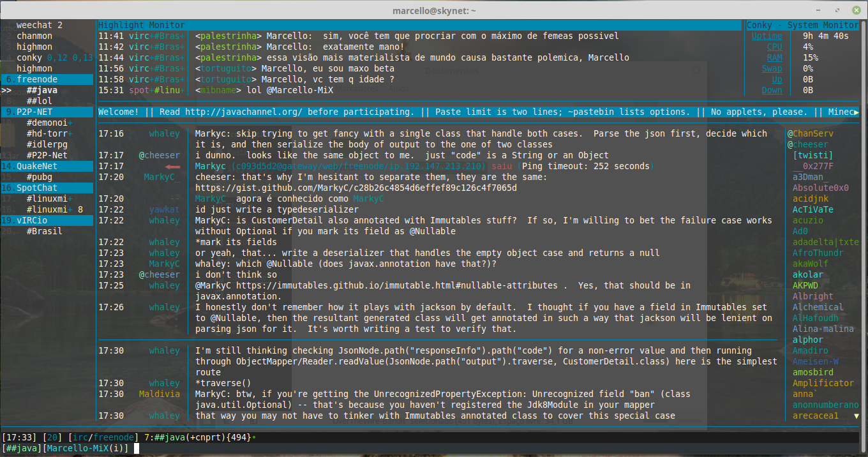Click the topic scroll arrow after 'Minec'
Image resolution: width=868 pixels, height=457 pixels.
pos(856,112)
